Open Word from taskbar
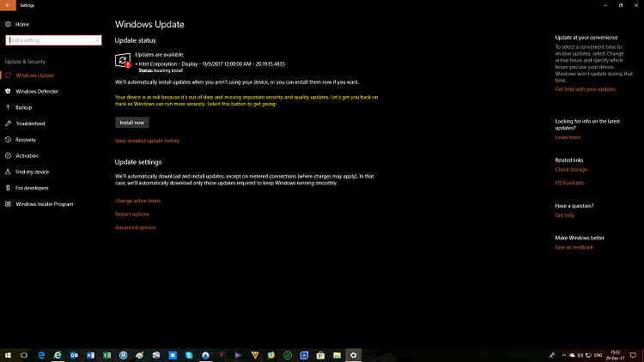 90,355
